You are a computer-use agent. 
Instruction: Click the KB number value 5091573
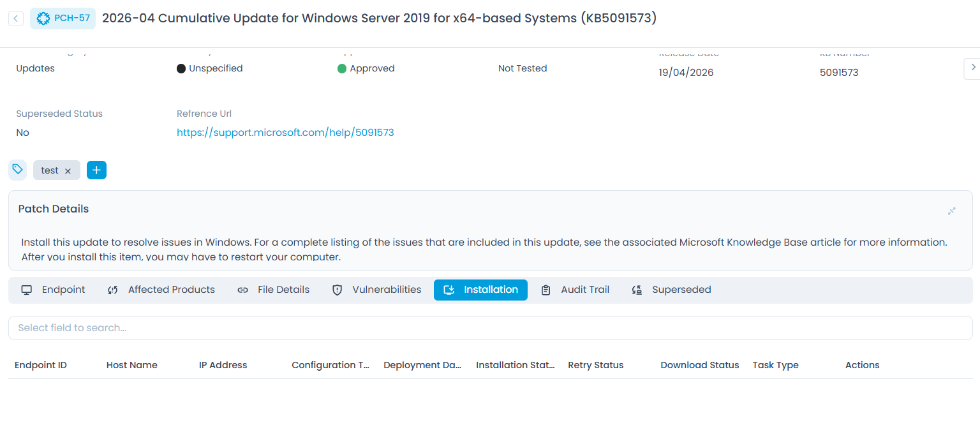tap(839, 73)
